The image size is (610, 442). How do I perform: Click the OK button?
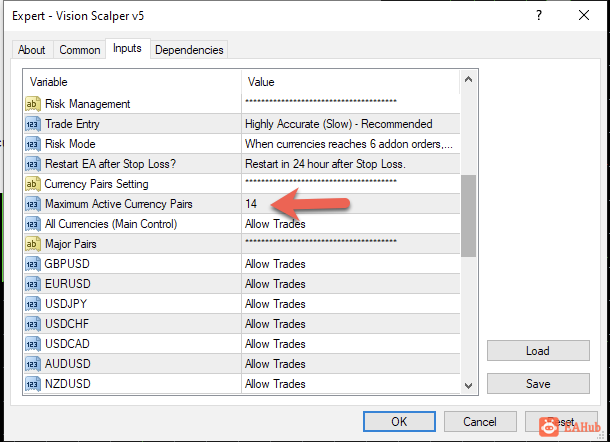tap(399, 422)
